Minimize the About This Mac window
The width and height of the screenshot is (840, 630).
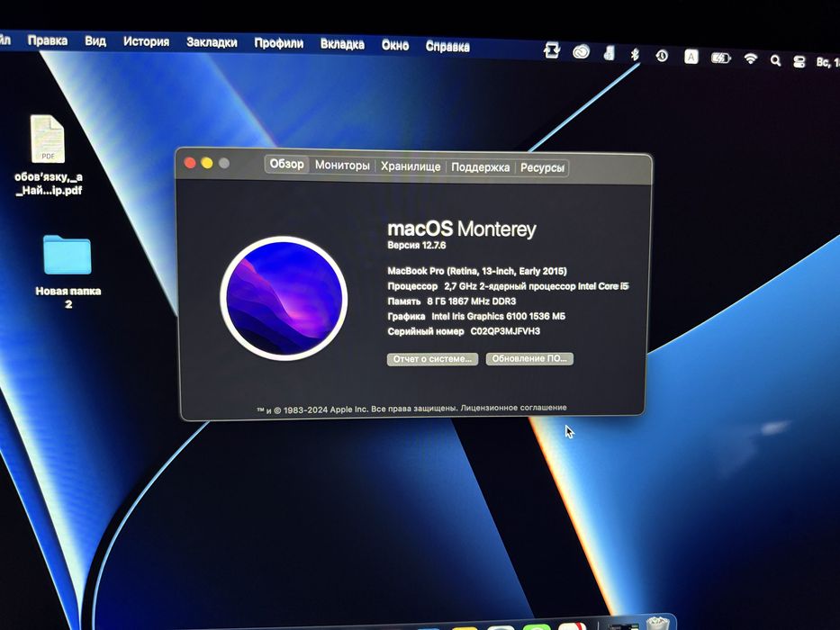(207, 163)
